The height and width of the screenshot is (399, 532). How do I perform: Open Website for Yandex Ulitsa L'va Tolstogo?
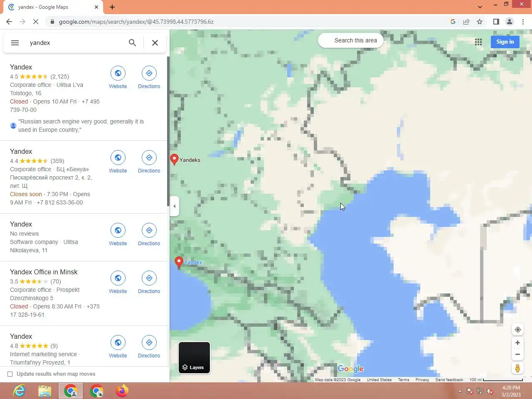tap(118, 78)
